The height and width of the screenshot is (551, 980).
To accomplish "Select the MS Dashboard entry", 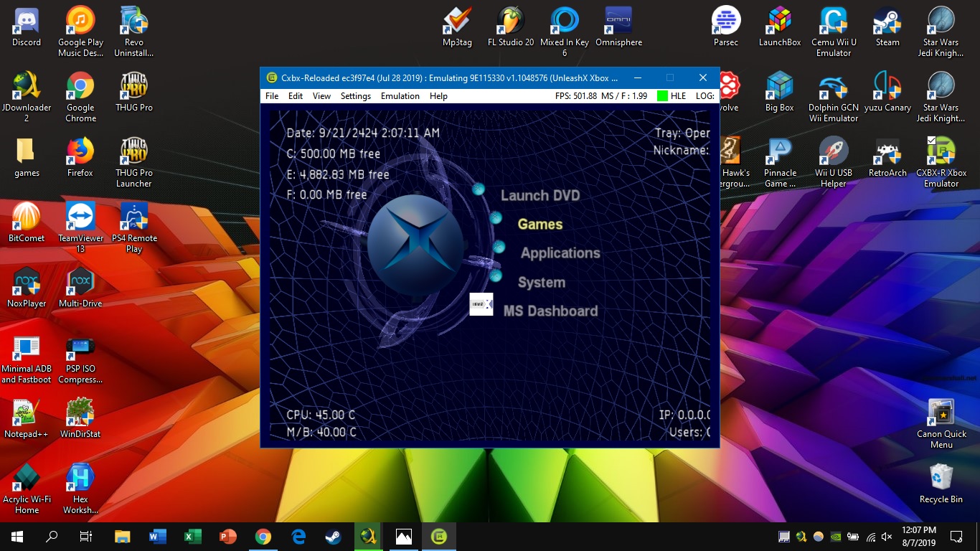I will click(x=550, y=311).
